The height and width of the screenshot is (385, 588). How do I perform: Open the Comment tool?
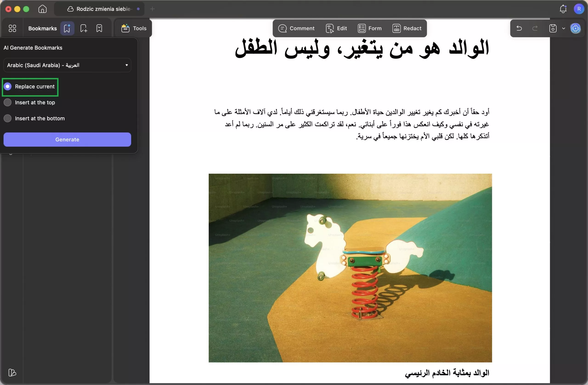[297, 28]
